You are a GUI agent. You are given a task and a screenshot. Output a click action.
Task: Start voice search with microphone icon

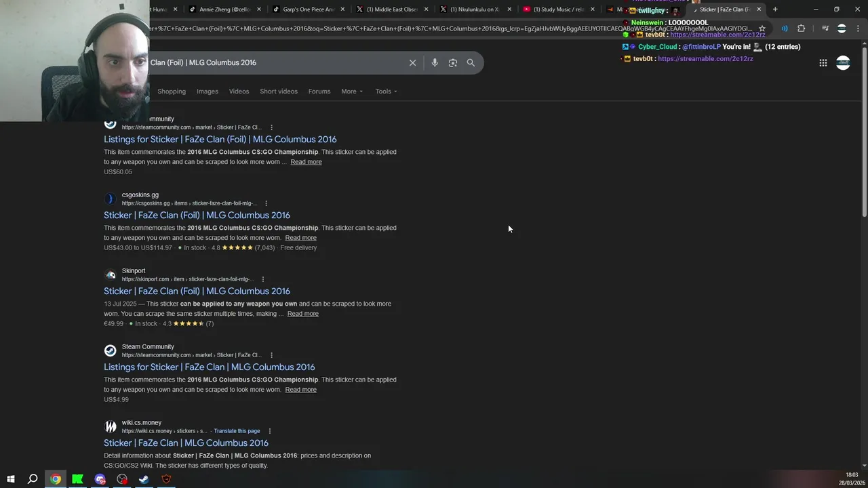pos(435,62)
